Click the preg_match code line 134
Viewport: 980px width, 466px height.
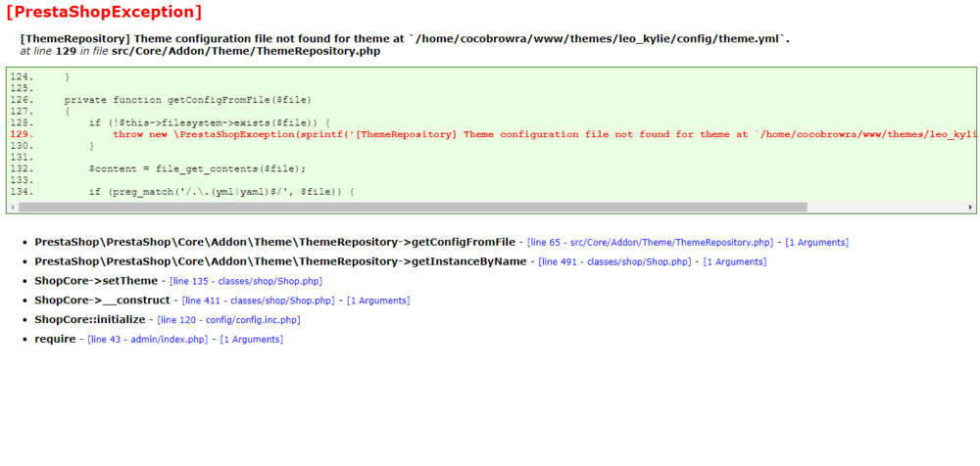pos(221,192)
